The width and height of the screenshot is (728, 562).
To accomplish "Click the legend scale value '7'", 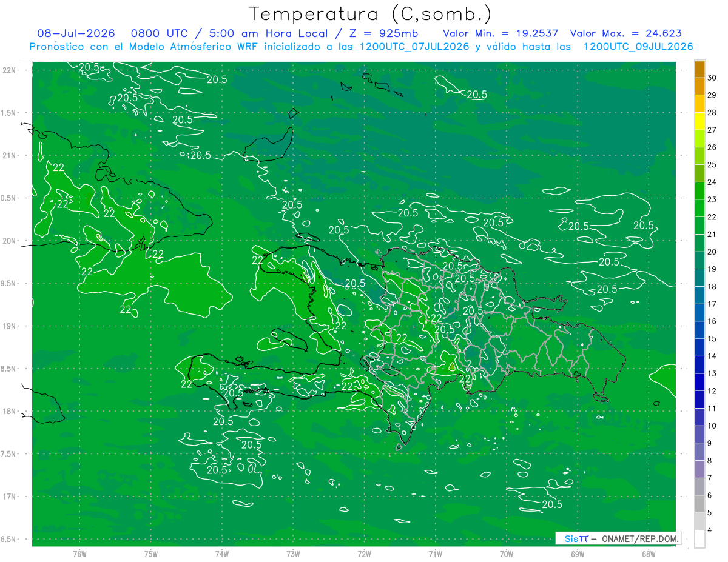I will (710, 478).
